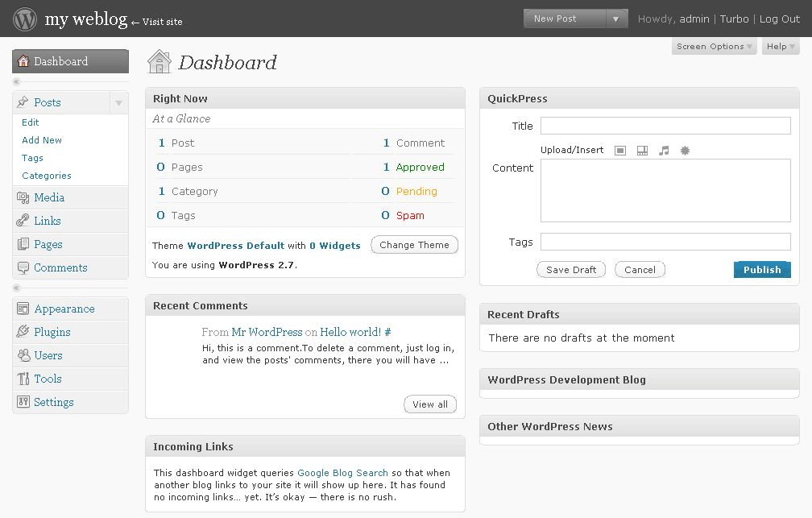Click the Plugins icon in sidebar
812x518 pixels.
pos(23,332)
